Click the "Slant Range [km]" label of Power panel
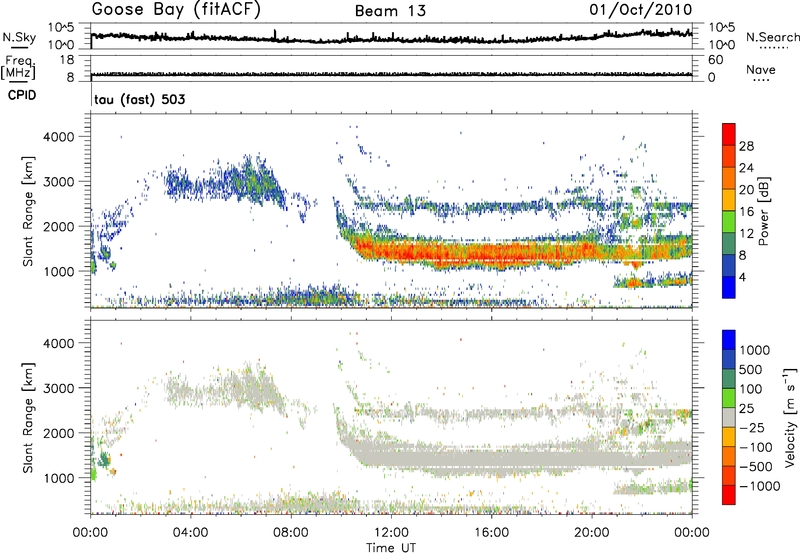 coord(28,211)
